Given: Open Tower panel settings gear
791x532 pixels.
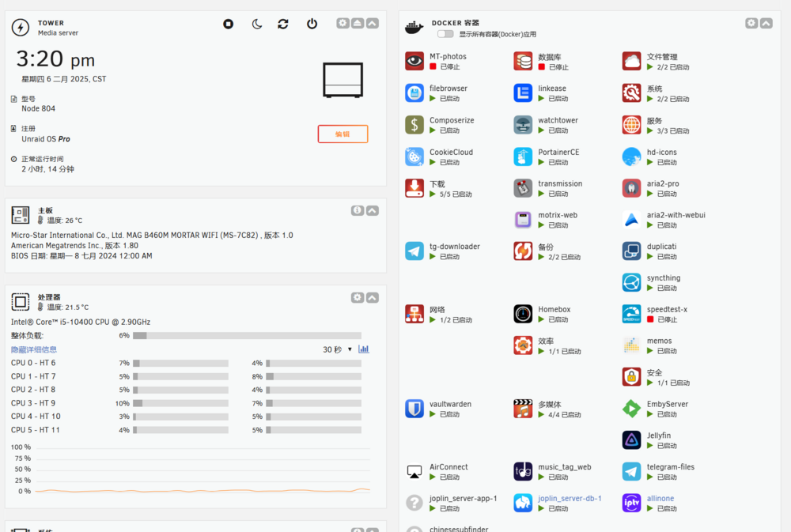Looking at the screenshot, I should point(343,23).
